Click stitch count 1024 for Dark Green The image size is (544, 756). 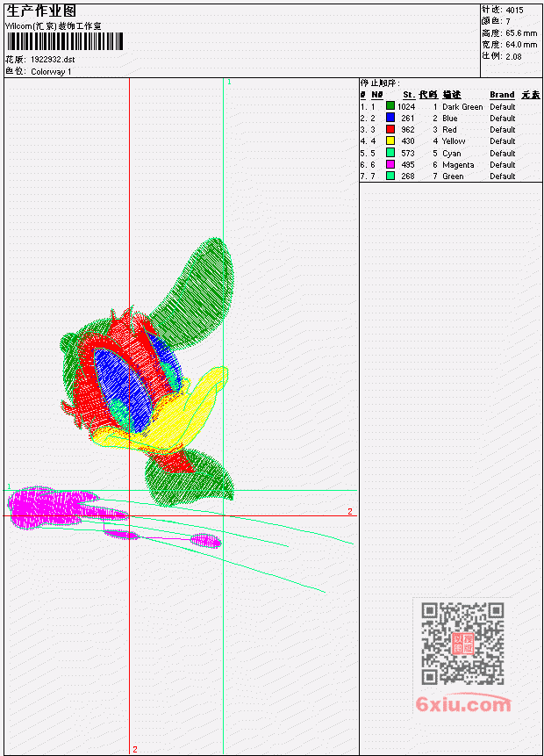[406, 106]
